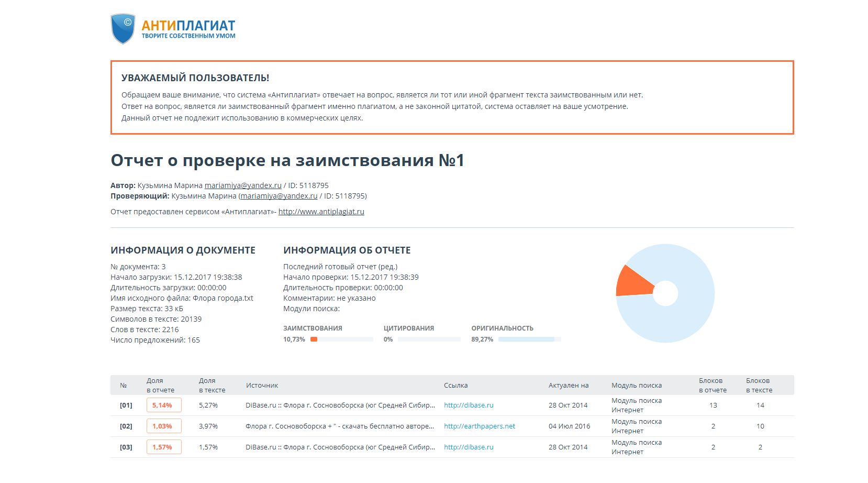Click the light blue pie chart area
868x483 pixels.
681,320
